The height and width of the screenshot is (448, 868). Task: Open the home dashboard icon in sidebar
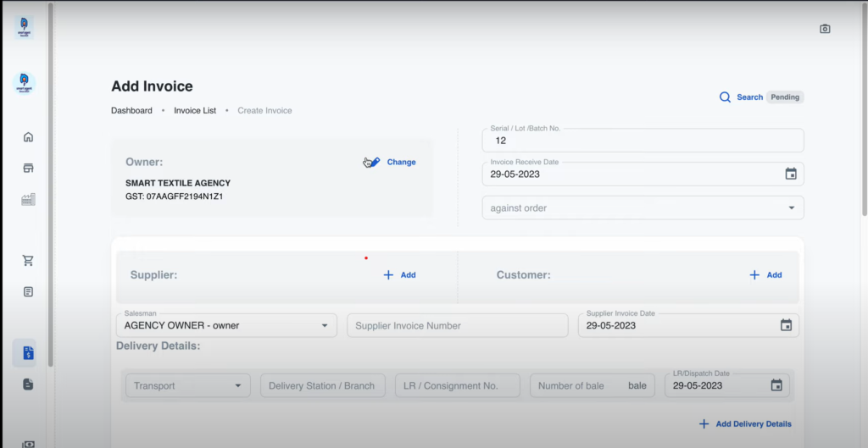pos(28,137)
